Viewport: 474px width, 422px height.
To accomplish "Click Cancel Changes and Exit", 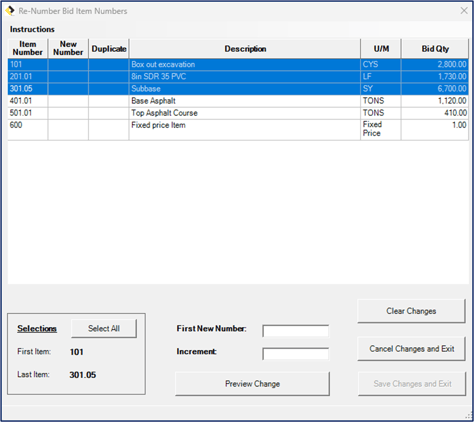I will [x=411, y=349].
